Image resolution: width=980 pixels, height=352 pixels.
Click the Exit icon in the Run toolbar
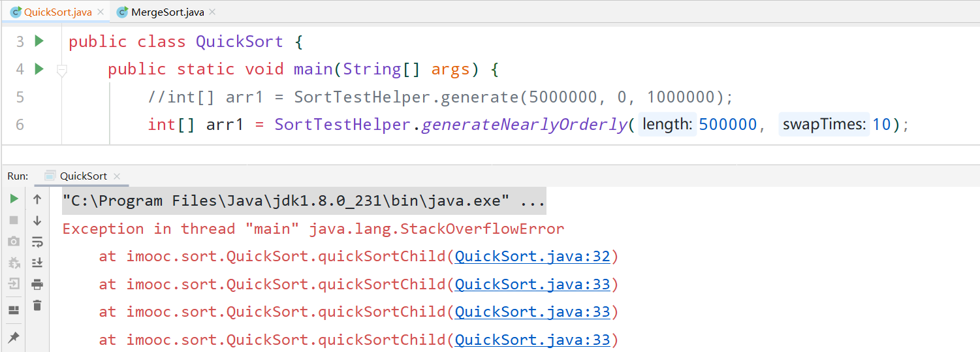pyautogui.click(x=14, y=284)
